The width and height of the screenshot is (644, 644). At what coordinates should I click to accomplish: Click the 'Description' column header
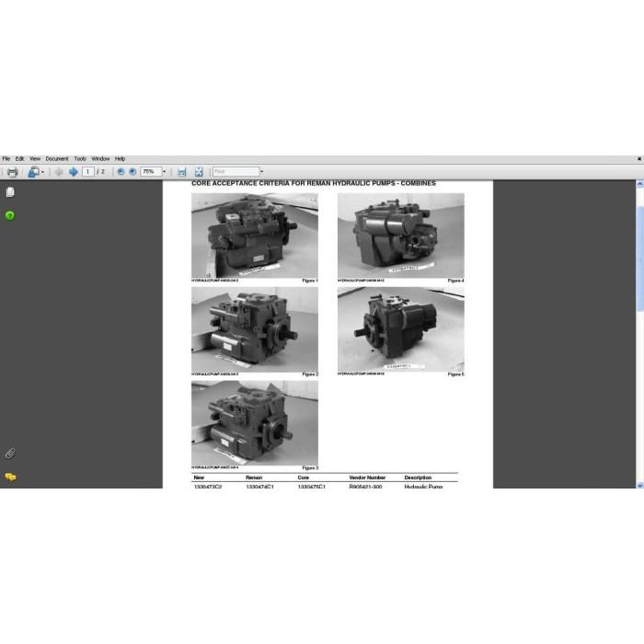pyautogui.click(x=418, y=477)
